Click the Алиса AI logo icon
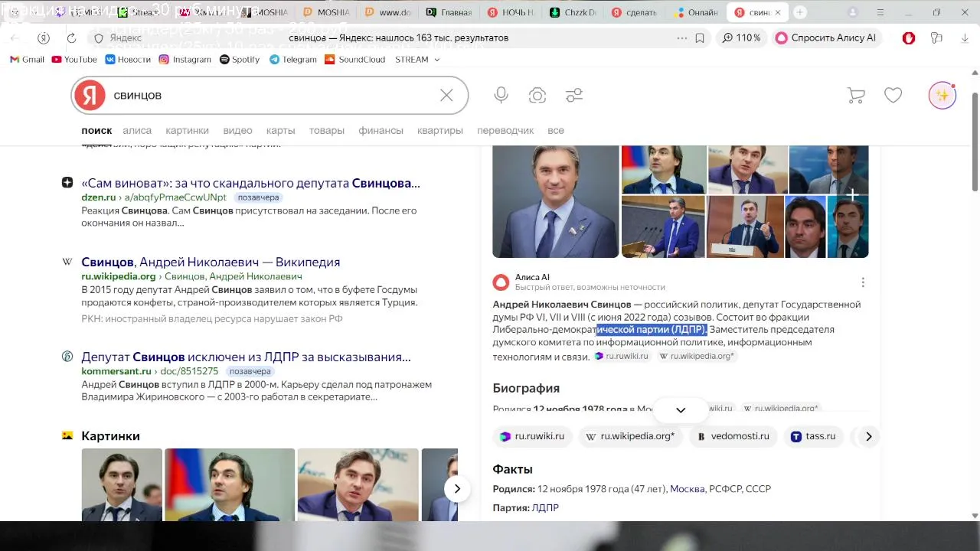The width and height of the screenshot is (980, 551). 501,282
